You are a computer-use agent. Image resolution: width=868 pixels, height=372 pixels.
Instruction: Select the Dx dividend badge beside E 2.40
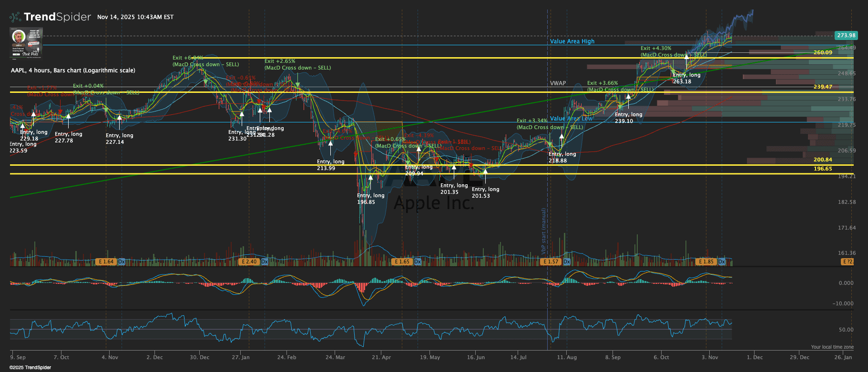(265, 261)
